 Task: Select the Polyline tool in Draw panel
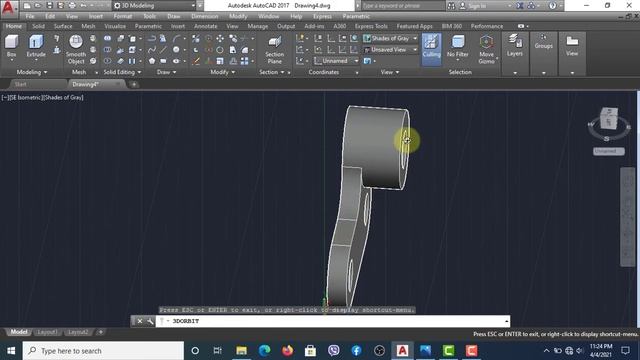click(152, 38)
